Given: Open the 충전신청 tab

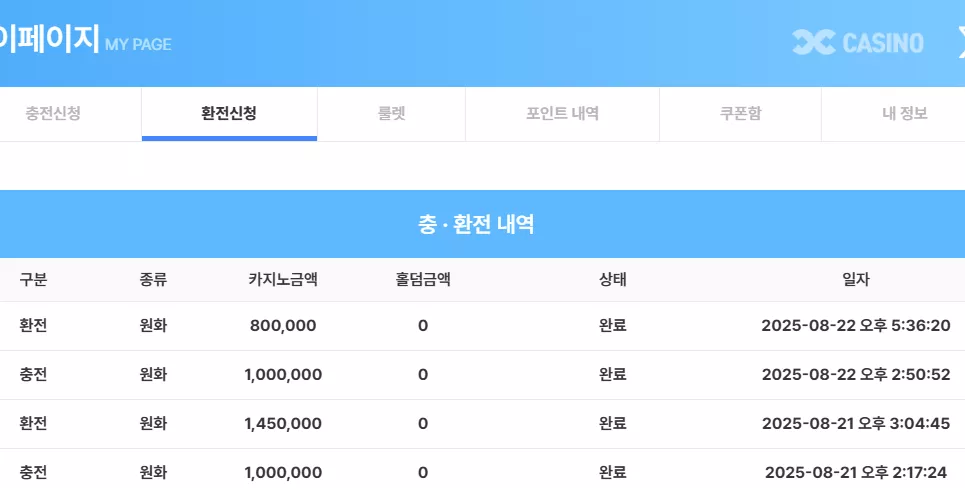Looking at the screenshot, I should tap(53, 114).
